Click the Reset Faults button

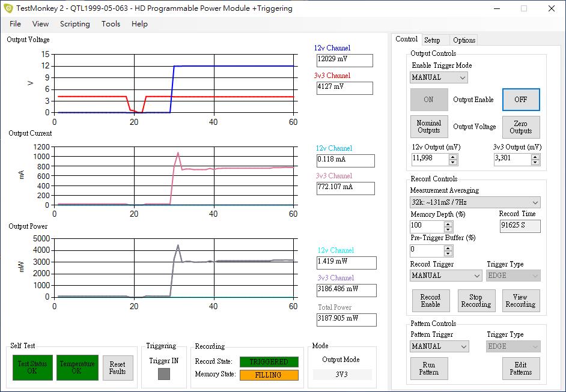118,368
